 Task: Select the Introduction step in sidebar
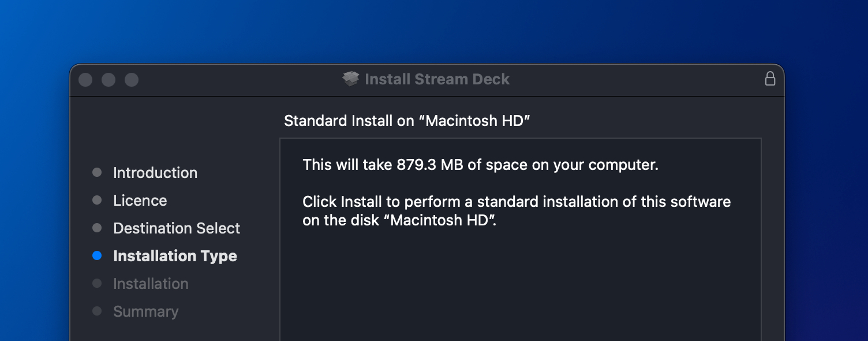[155, 173]
